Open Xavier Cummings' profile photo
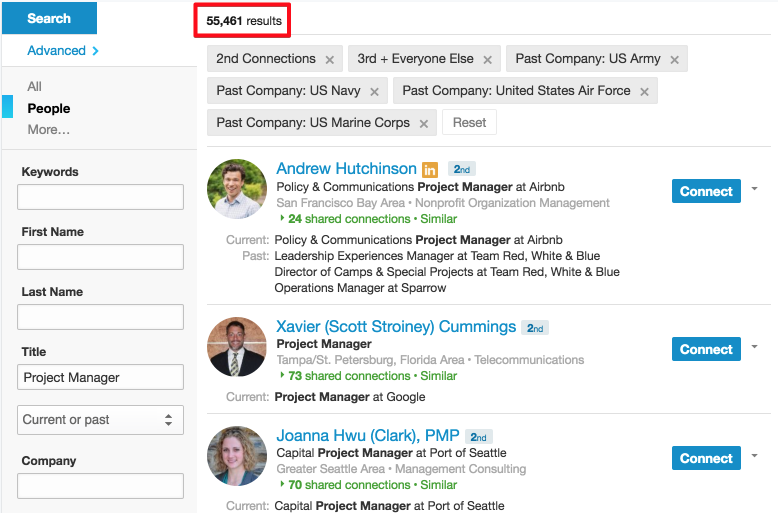 click(237, 347)
